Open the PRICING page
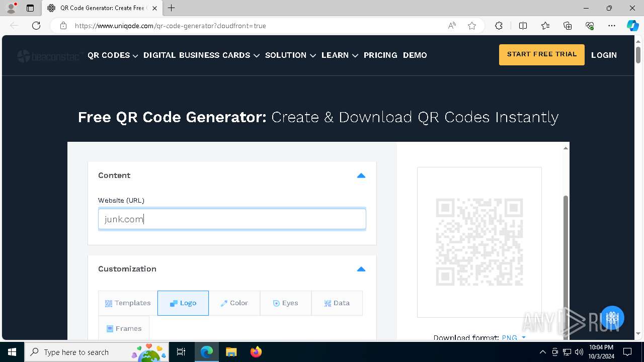The width and height of the screenshot is (644, 362). point(380,55)
